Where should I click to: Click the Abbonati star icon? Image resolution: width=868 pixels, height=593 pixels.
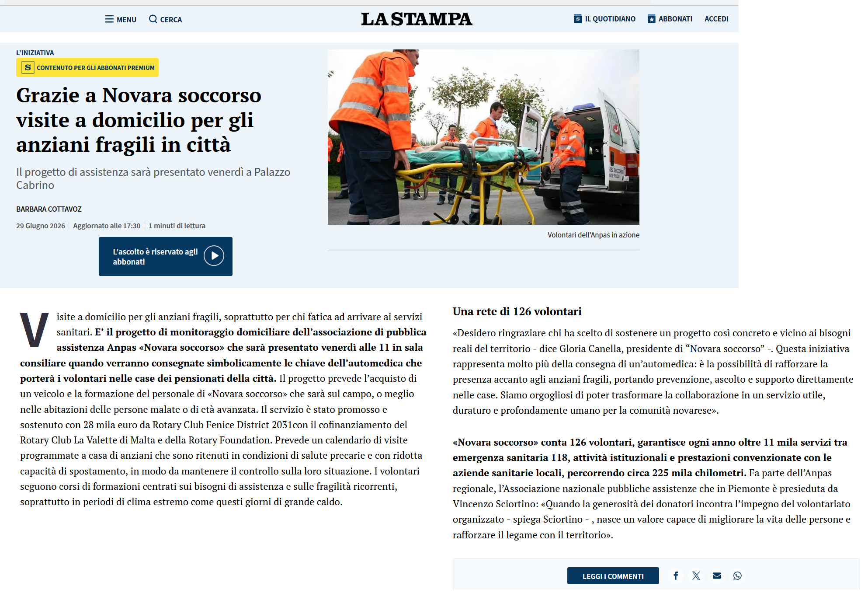(651, 19)
